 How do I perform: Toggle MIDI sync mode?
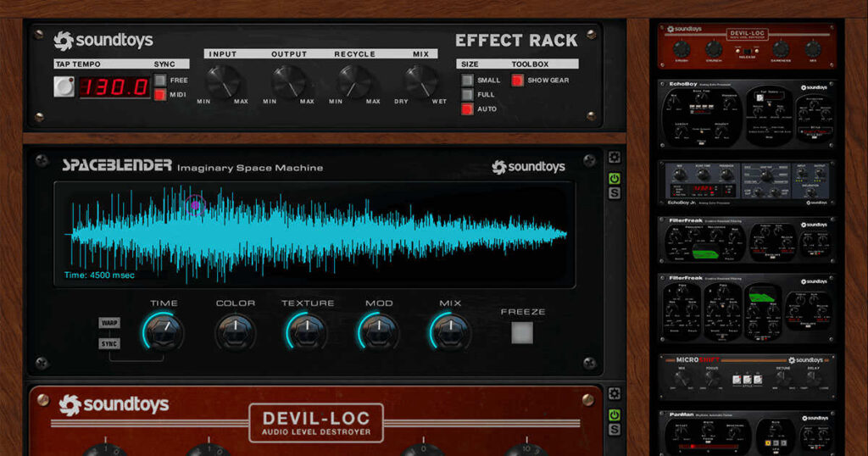click(160, 95)
